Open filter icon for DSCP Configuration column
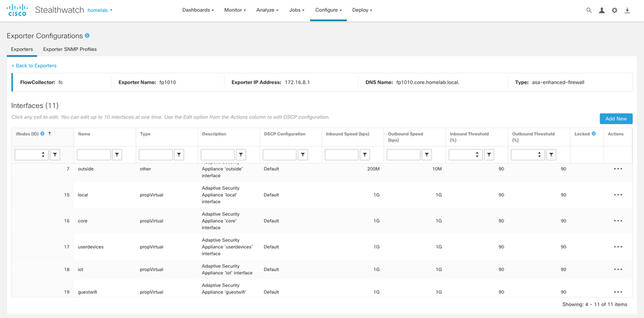The width and height of the screenshot is (644, 318). click(x=303, y=154)
